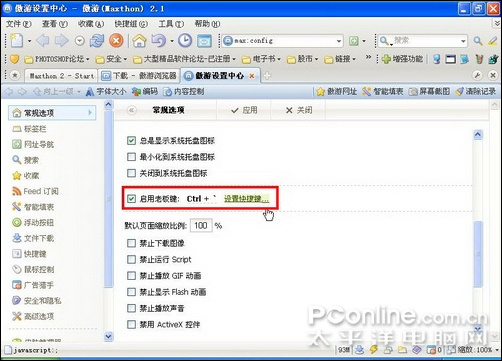Click 应用 apply button

[244, 110]
